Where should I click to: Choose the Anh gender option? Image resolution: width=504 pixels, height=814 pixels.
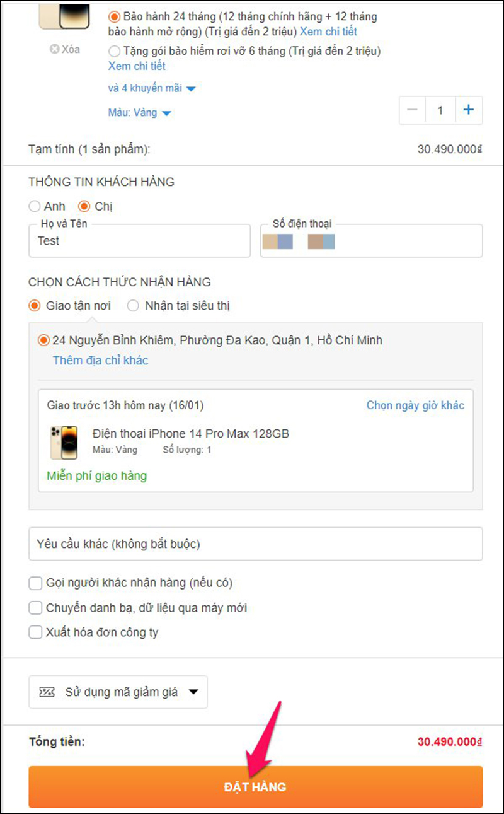[x=35, y=206]
